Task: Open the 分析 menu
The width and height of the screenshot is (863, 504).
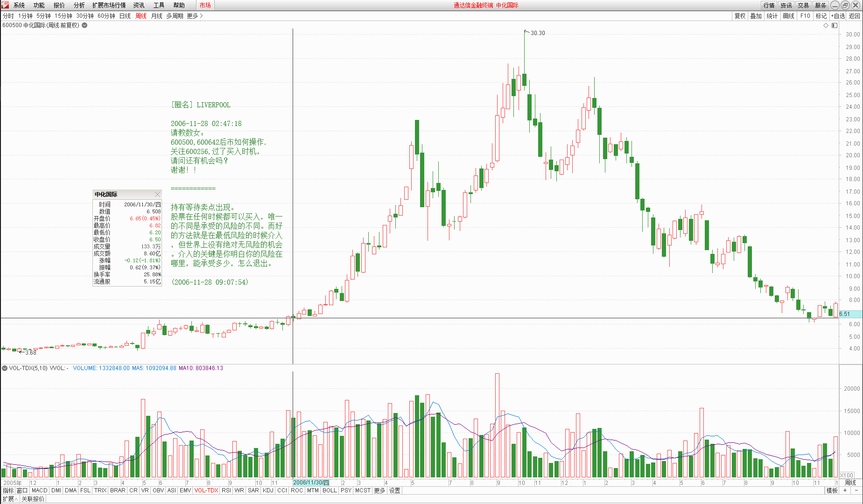Action: point(79,5)
